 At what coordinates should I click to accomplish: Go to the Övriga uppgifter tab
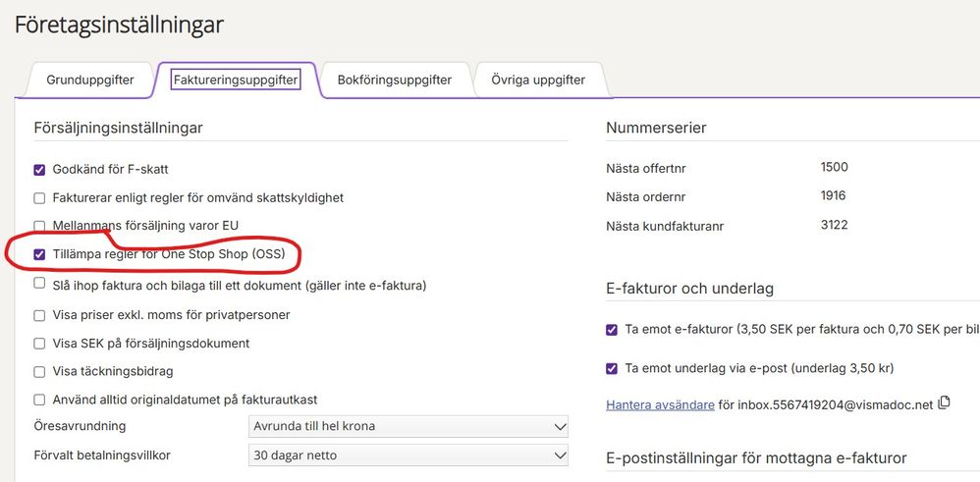[x=538, y=80]
